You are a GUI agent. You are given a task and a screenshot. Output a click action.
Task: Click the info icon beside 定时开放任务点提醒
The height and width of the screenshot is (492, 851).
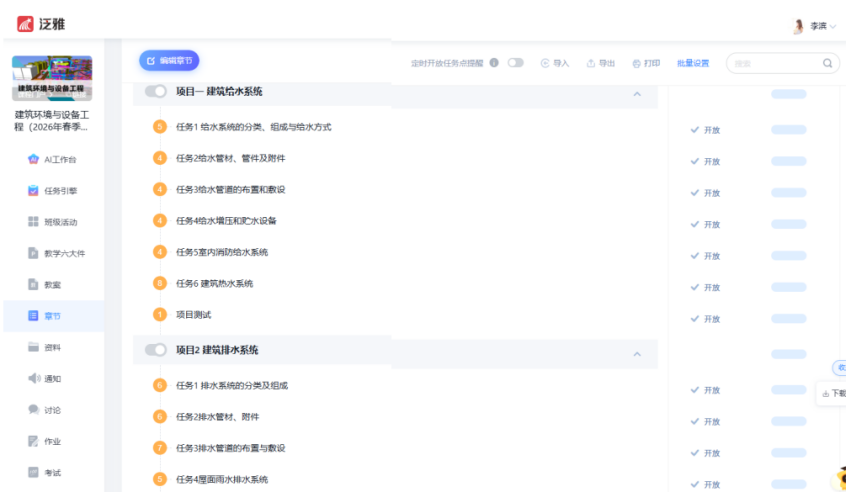pos(494,63)
